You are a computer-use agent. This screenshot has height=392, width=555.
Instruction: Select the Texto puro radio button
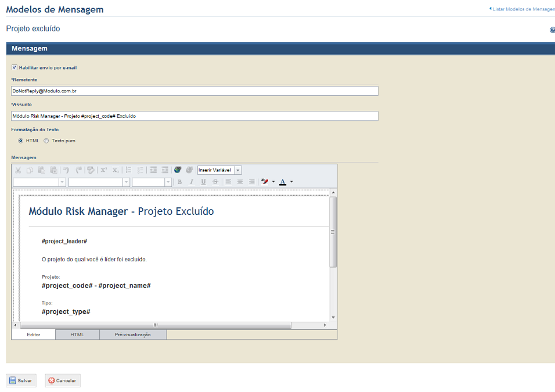[x=46, y=141]
